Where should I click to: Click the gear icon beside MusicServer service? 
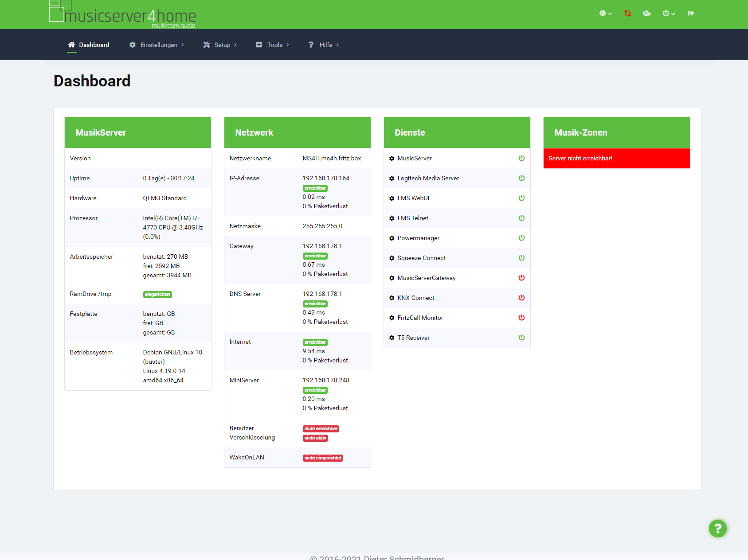tap(392, 159)
